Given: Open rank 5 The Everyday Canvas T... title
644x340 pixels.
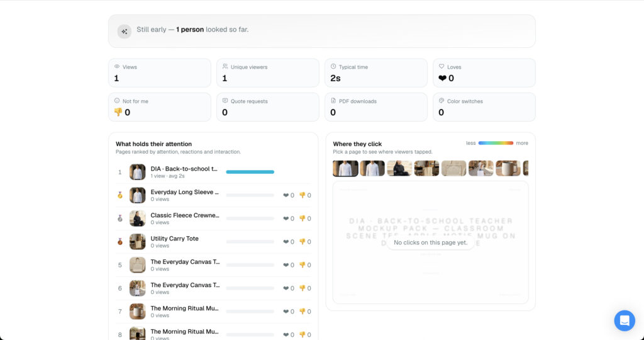Looking at the screenshot, I should [185, 261].
